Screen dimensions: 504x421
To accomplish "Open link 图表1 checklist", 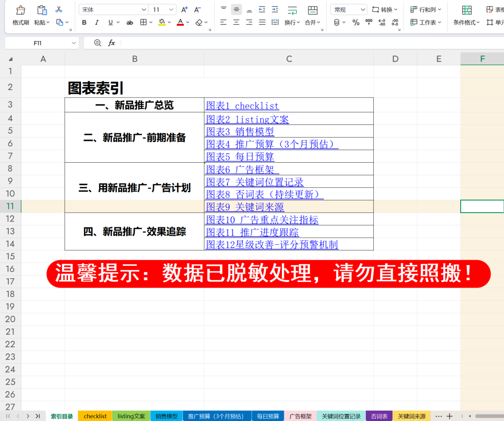I will tap(242, 106).
